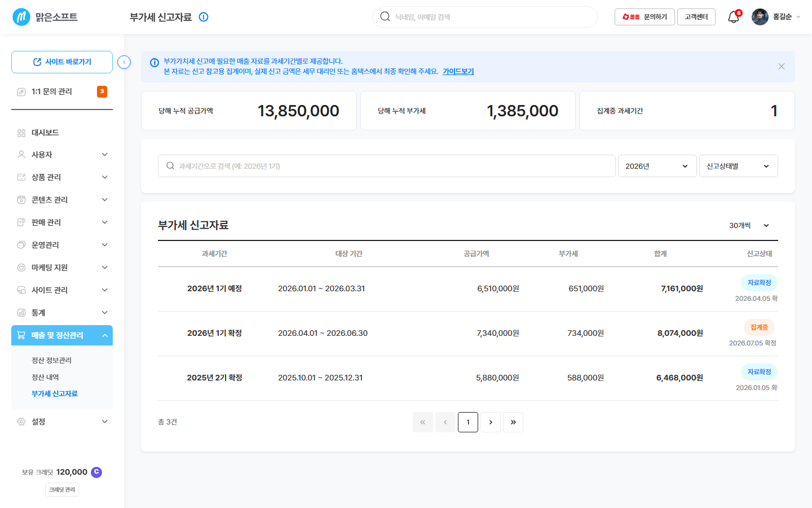Click the 설정 gear icon

21,422
